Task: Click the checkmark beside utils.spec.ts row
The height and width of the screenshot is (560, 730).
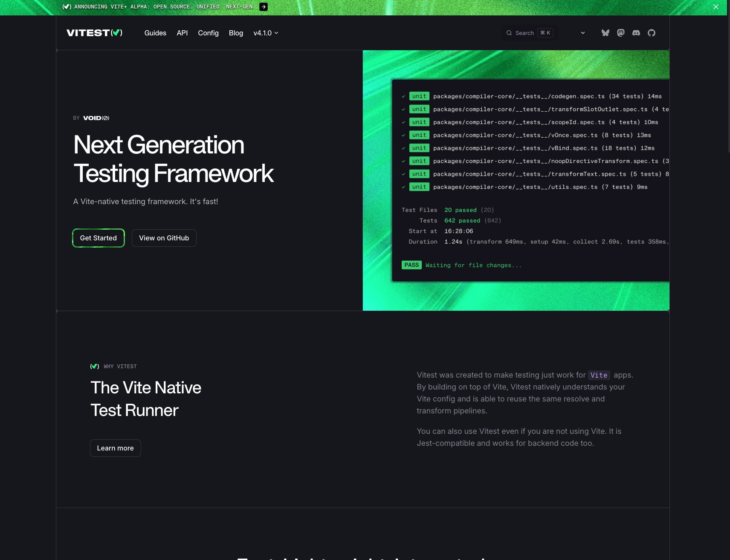Action: click(x=403, y=187)
